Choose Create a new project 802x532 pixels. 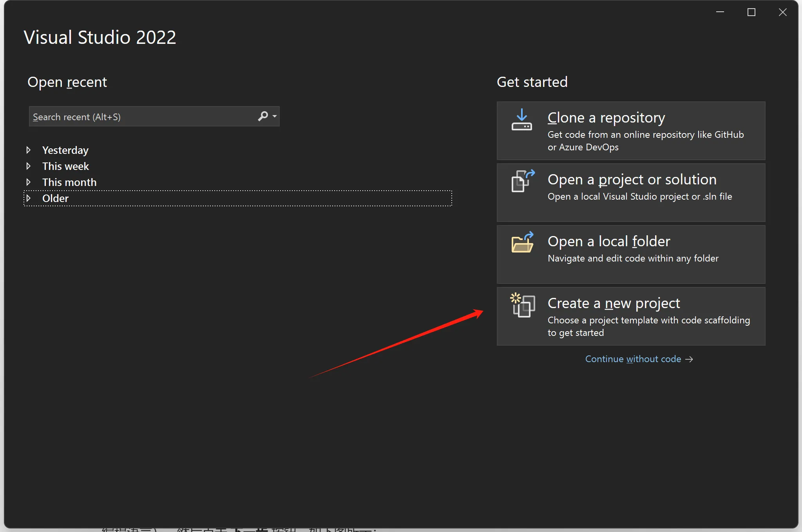pyautogui.click(x=631, y=316)
